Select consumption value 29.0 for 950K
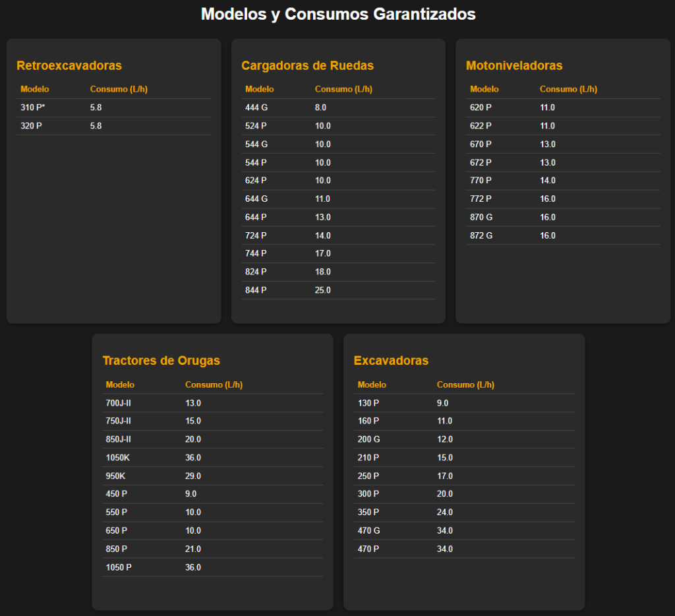 coord(193,476)
